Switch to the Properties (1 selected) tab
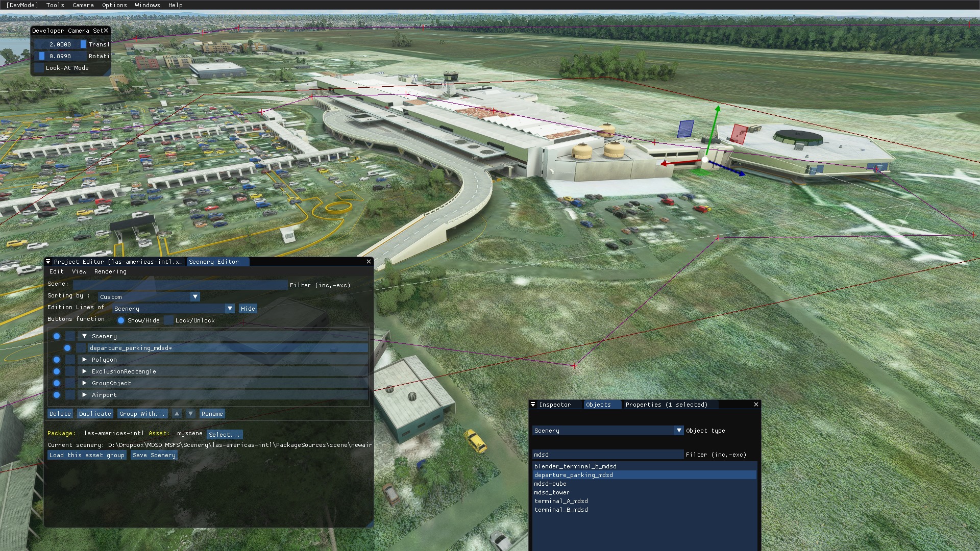This screenshot has height=551, width=980. [x=667, y=405]
